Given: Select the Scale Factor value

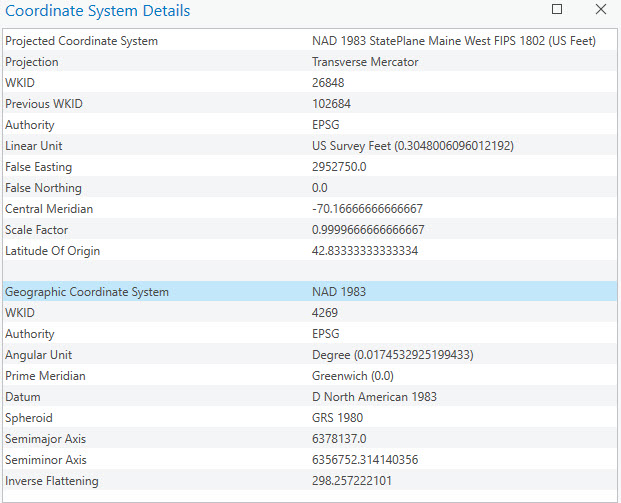Looking at the screenshot, I should (367, 230).
